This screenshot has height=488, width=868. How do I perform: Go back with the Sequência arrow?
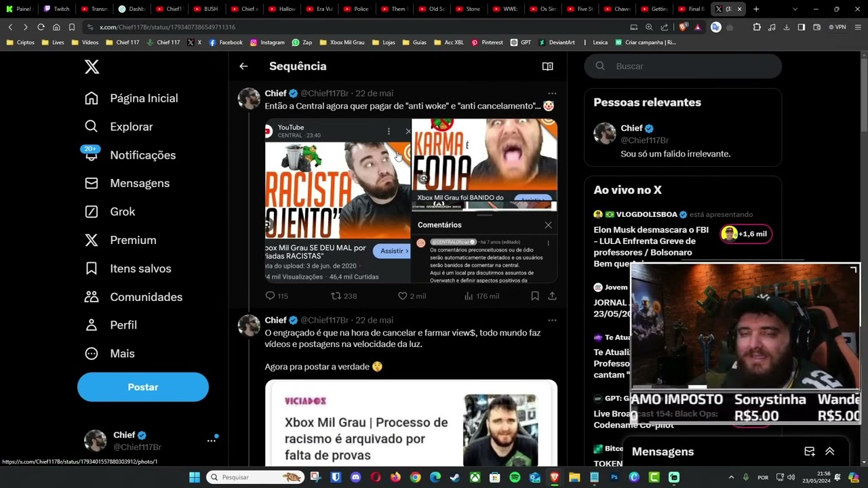click(x=243, y=66)
